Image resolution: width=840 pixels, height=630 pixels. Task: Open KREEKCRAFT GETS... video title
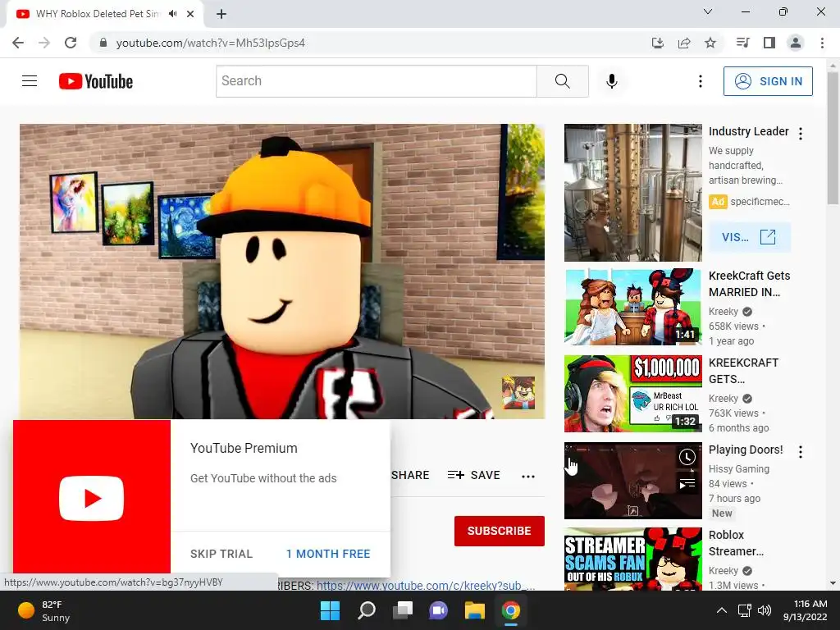[743, 371]
